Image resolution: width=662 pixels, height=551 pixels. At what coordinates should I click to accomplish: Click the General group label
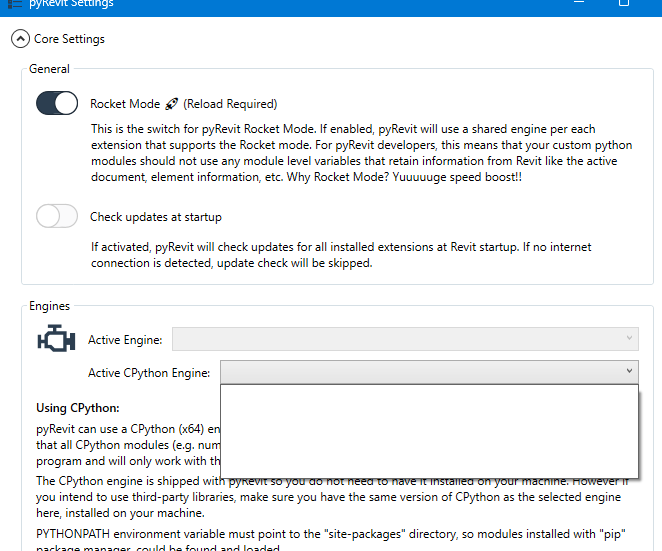[49, 69]
